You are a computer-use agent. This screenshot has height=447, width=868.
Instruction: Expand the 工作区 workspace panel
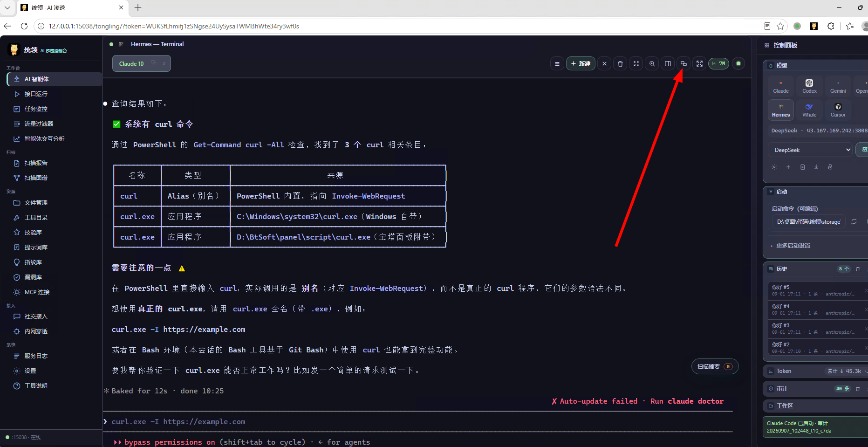(815, 406)
